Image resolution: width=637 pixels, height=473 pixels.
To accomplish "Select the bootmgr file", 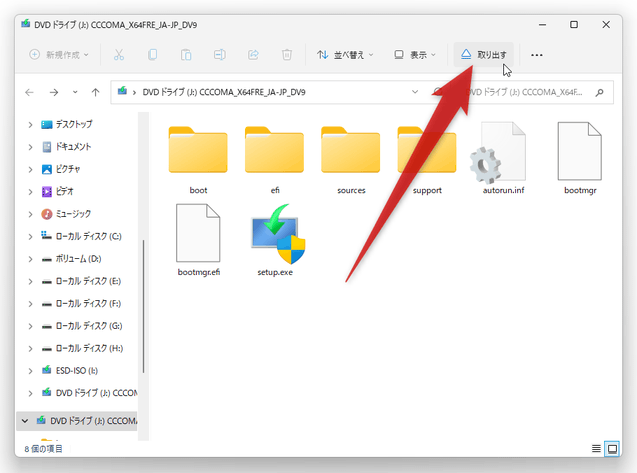I will 580,158.
